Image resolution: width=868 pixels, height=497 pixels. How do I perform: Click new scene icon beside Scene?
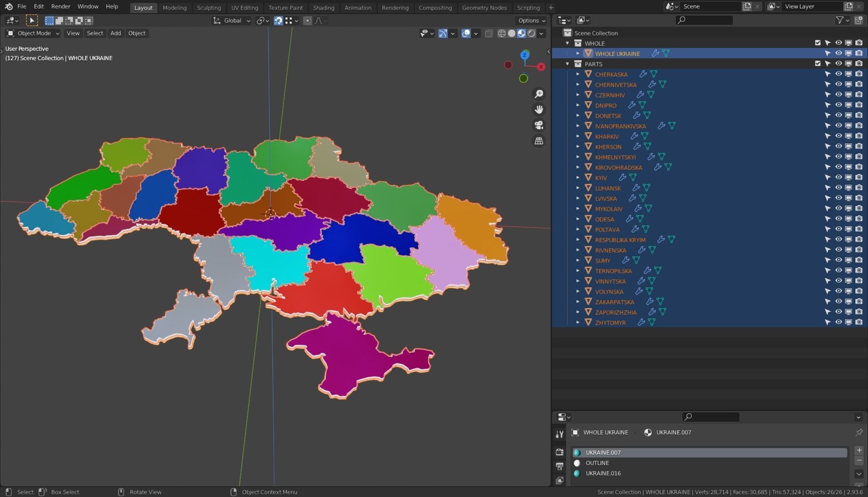coord(747,7)
